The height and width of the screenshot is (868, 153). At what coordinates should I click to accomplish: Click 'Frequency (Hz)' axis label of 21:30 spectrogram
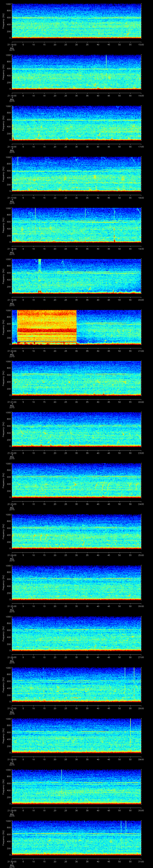3,838
